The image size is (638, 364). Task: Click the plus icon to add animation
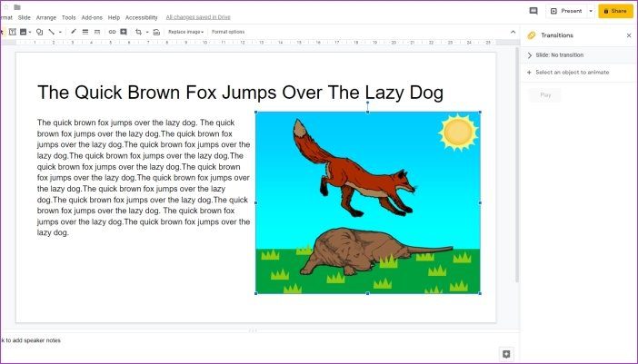[529, 73]
